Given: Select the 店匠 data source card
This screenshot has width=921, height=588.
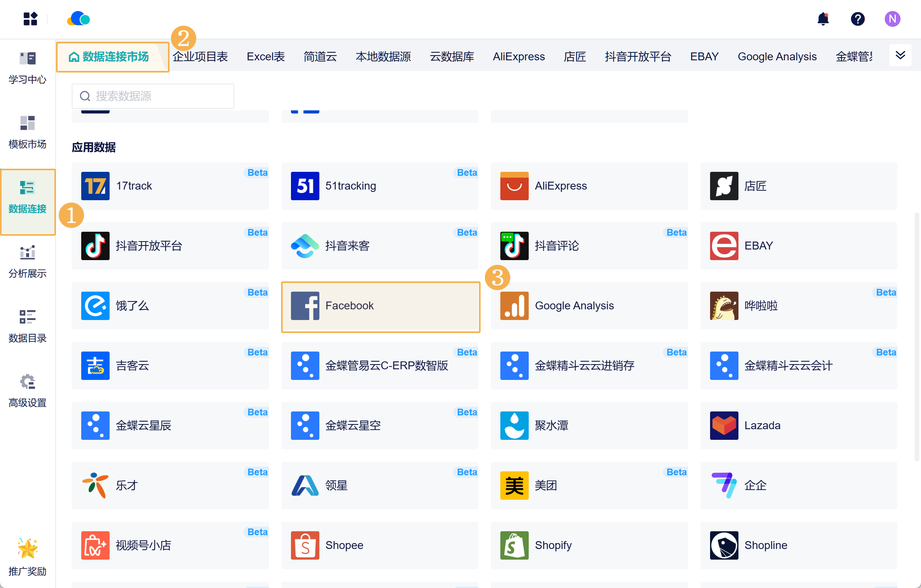Looking at the screenshot, I should point(799,186).
